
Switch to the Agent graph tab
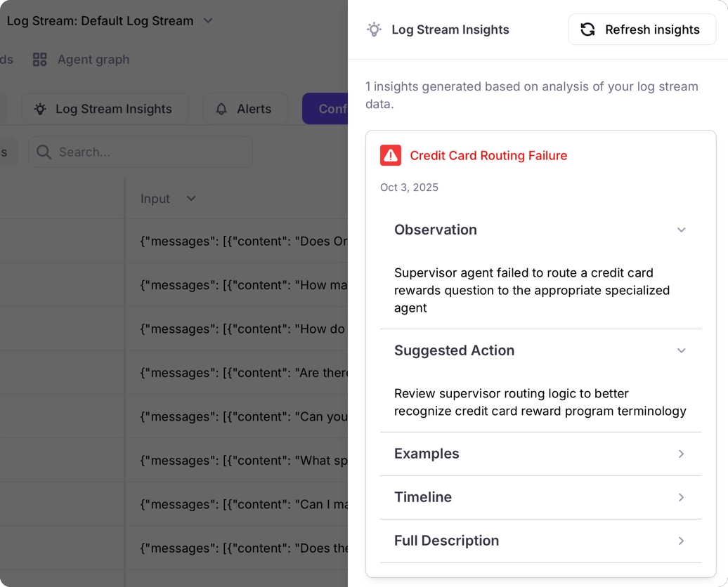pyautogui.click(x=93, y=60)
